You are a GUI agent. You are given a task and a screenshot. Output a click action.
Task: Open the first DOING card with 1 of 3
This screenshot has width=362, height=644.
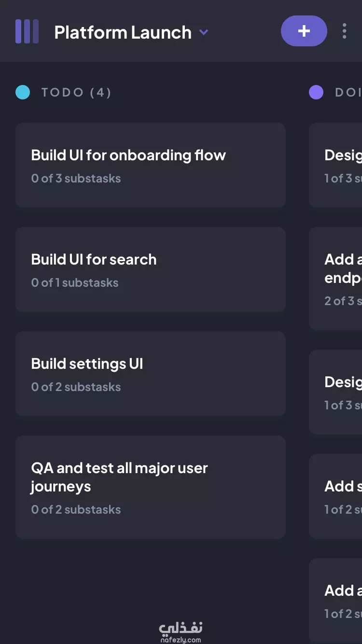click(x=335, y=165)
